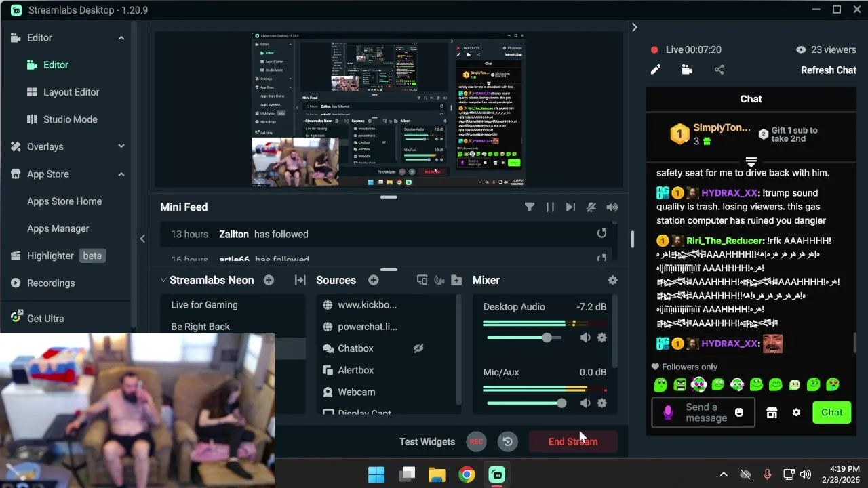Toggle the replay buffer button

point(507,441)
